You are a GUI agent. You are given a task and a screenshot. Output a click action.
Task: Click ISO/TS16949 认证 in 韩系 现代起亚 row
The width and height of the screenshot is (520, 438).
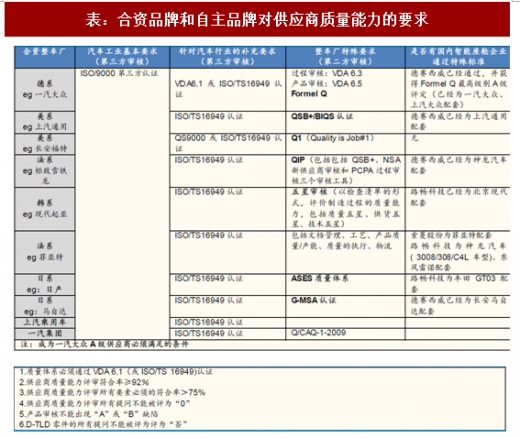click(x=209, y=192)
